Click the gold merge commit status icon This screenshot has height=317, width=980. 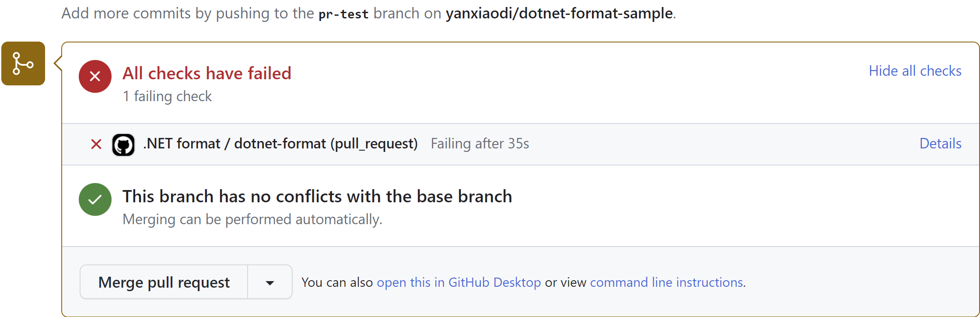[23, 63]
